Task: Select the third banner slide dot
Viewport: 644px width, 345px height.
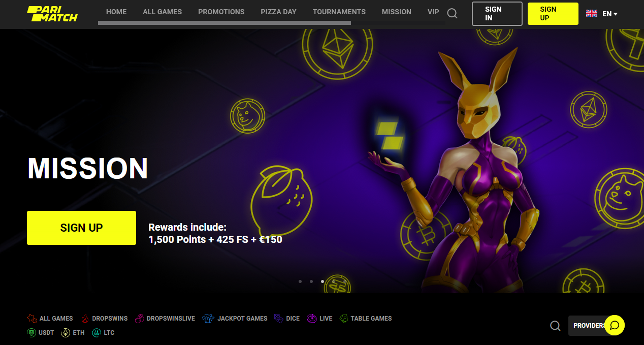Action: click(323, 281)
